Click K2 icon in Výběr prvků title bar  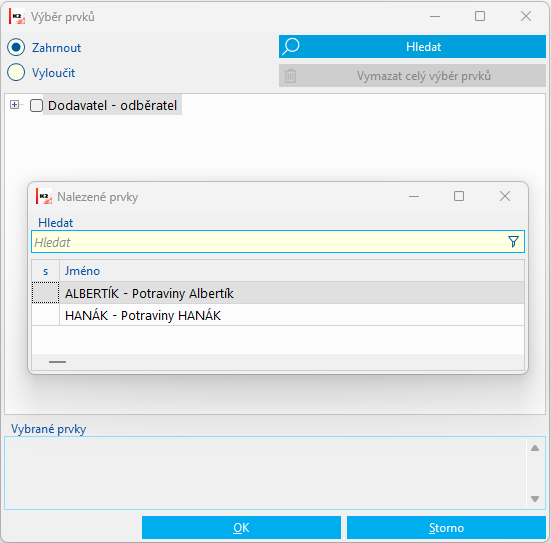tap(17, 16)
